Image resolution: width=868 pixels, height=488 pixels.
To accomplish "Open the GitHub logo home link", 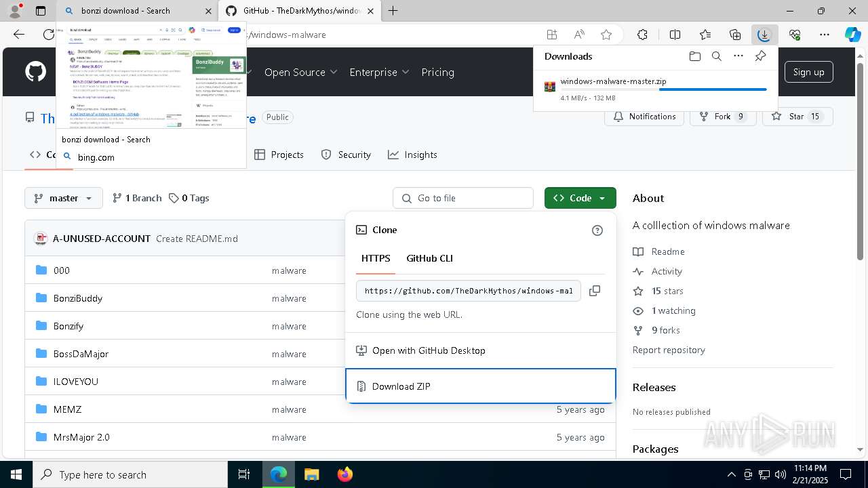I will pos(35,72).
